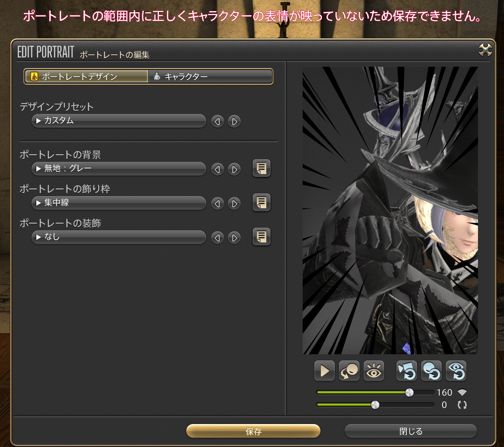Open background list for ポートレートの背景
Viewport: 504px width, 447px height.
tap(261, 168)
